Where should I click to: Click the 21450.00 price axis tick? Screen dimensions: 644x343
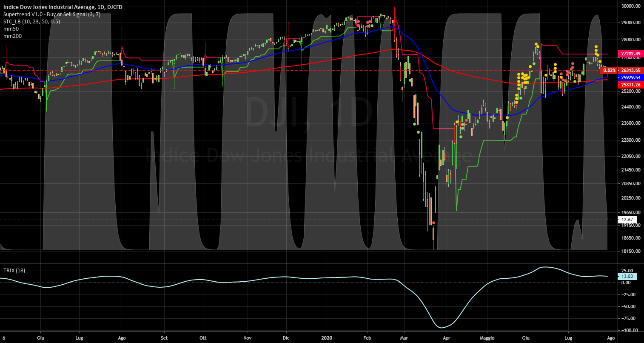coord(630,170)
